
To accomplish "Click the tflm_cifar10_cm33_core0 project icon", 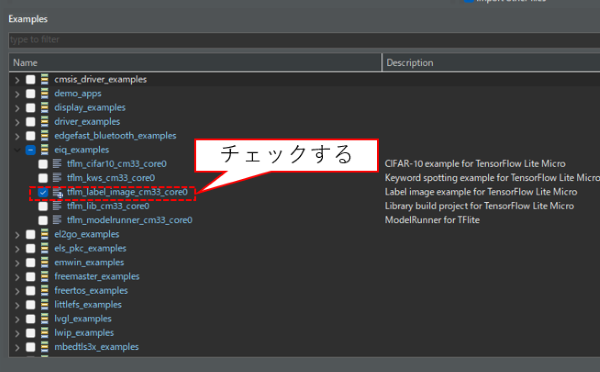I will (57, 164).
